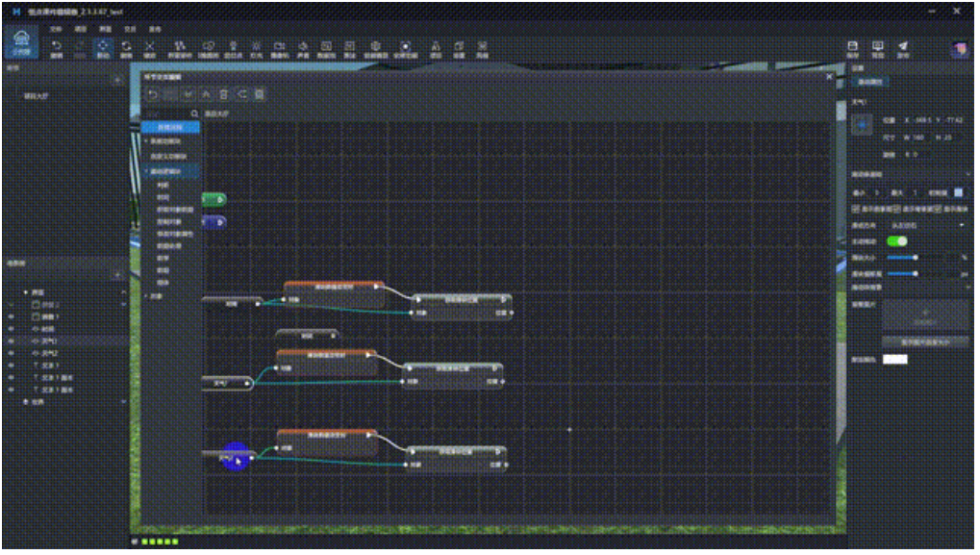Turn off the green toggle switch in properties
This screenshot has width=980, height=555.
click(x=896, y=240)
